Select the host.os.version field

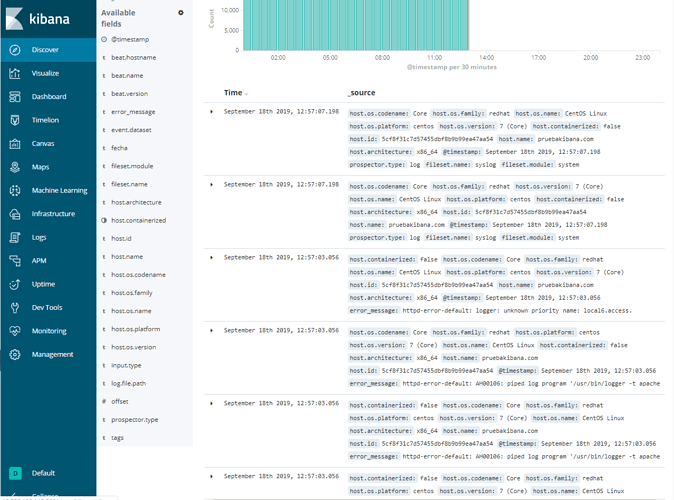pyautogui.click(x=134, y=347)
